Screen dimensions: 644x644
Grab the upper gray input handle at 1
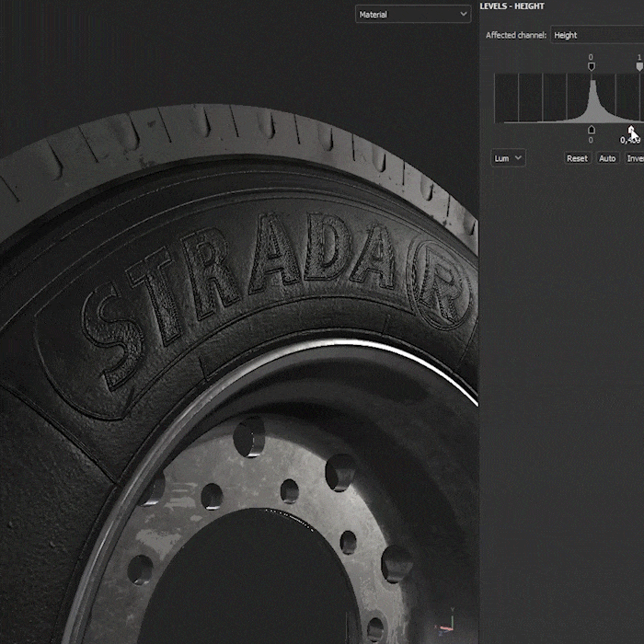click(639, 66)
